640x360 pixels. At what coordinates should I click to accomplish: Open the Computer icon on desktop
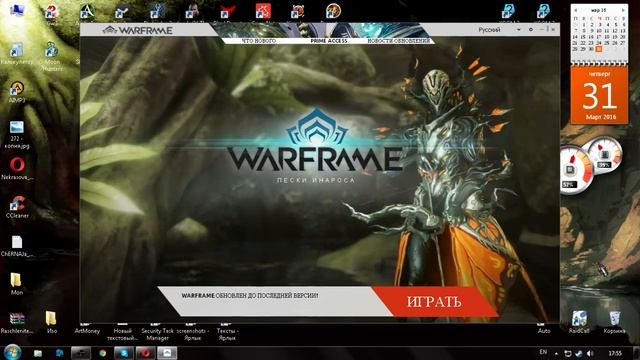[x=17, y=11]
